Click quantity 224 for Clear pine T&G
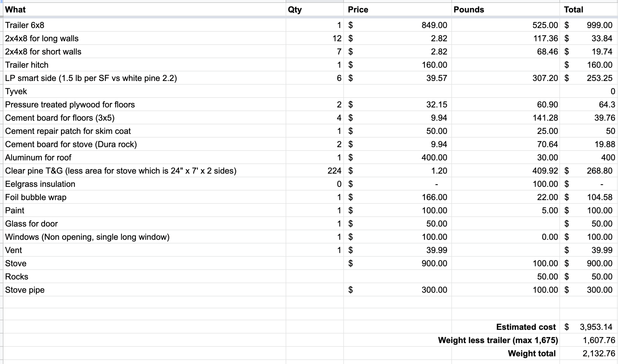Image resolution: width=618 pixels, height=364 pixels. tap(315, 171)
